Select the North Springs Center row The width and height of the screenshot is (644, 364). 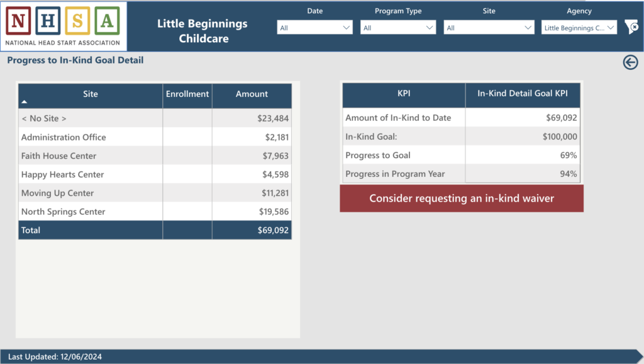pyautogui.click(x=63, y=212)
